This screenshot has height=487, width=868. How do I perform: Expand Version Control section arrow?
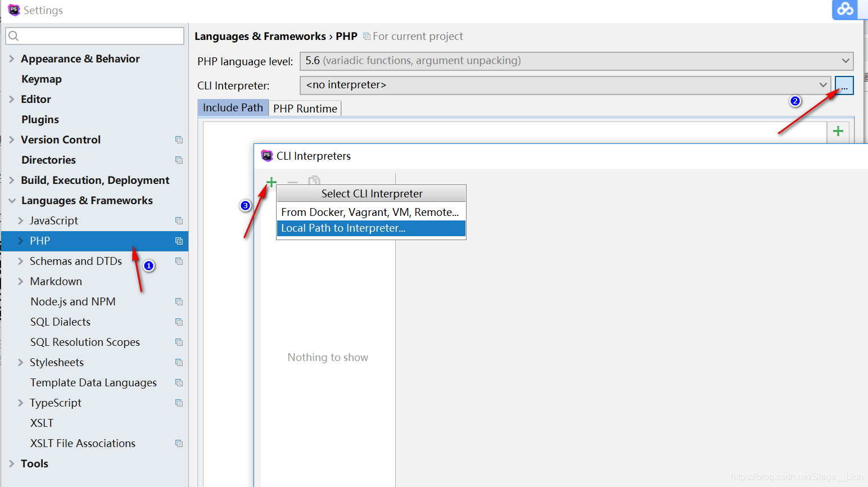[x=12, y=139]
